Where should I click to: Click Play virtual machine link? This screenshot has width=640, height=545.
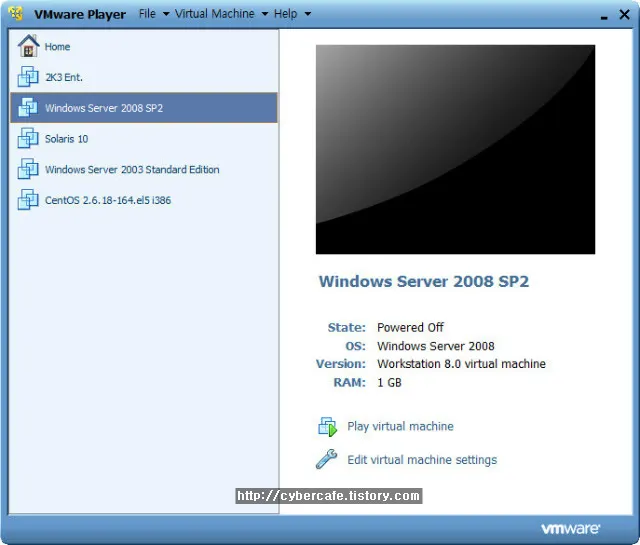point(400,427)
